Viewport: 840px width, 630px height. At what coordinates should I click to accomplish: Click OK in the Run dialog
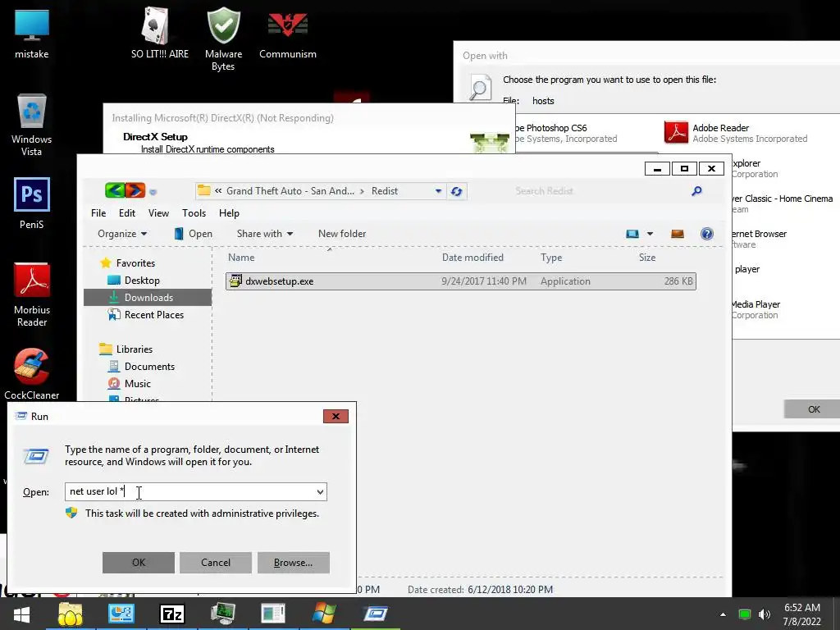click(x=139, y=563)
